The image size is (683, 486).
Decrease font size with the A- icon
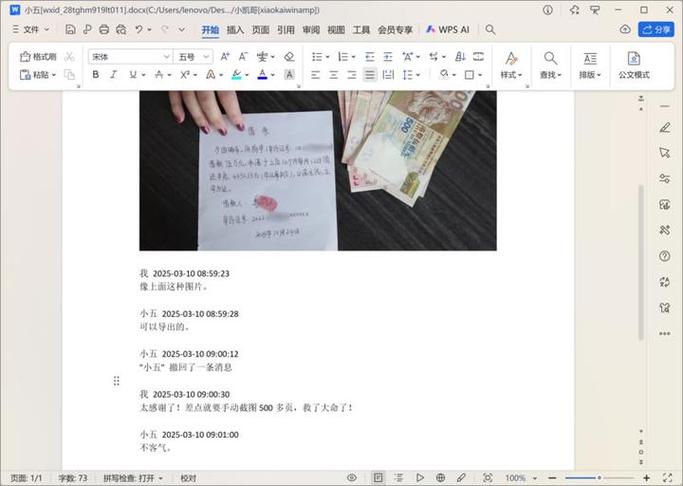243,57
